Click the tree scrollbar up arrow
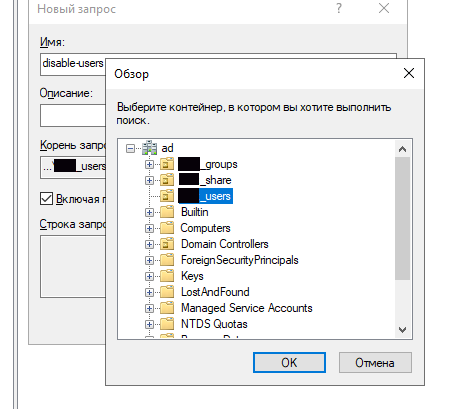 click(x=402, y=149)
